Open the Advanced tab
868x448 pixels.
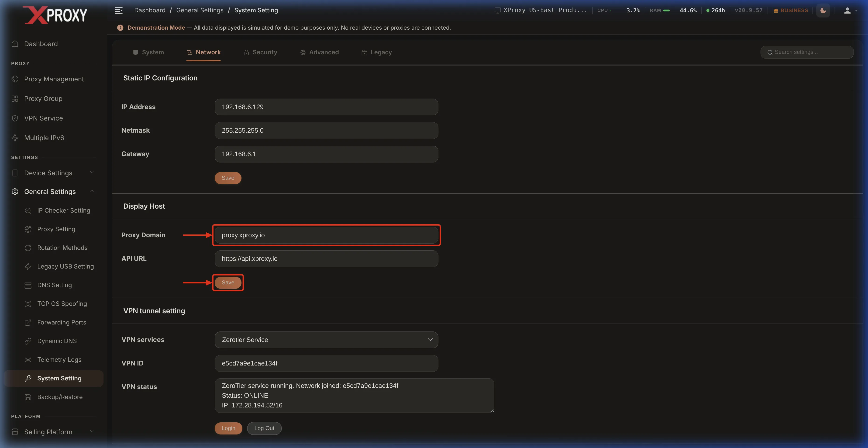[x=319, y=52]
